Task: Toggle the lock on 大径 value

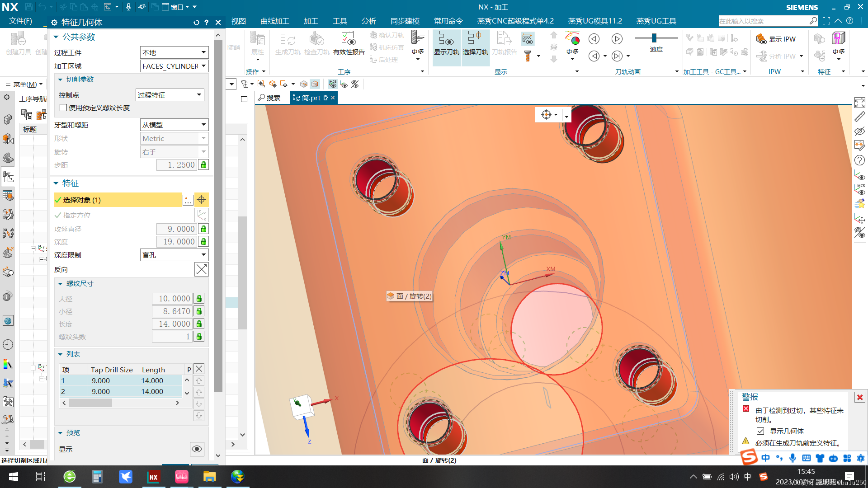Action: pyautogui.click(x=199, y=299)
